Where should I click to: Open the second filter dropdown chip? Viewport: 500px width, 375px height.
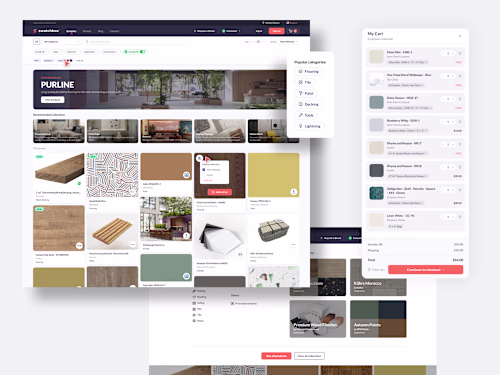tap(57, 52)
